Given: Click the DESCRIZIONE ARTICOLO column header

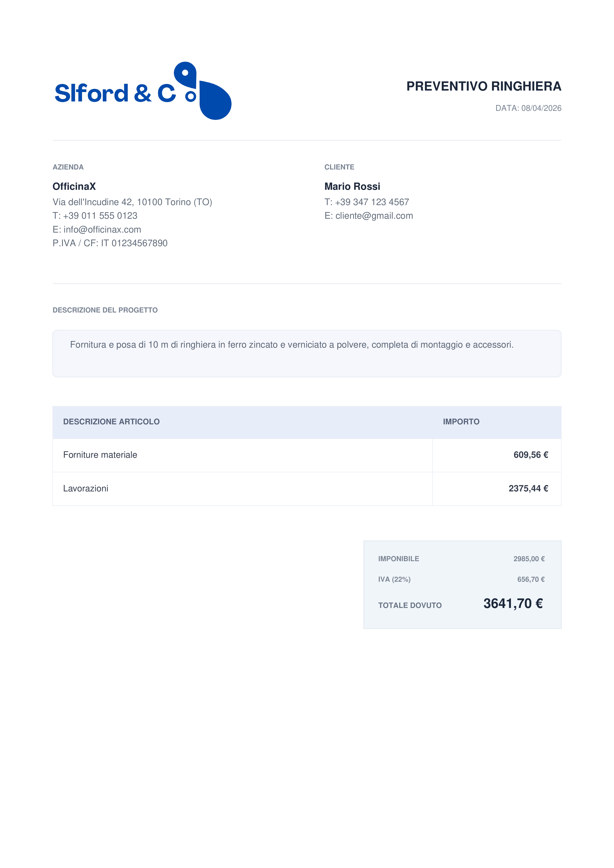Looking at the screenshot, I should (x=111, y=422).
